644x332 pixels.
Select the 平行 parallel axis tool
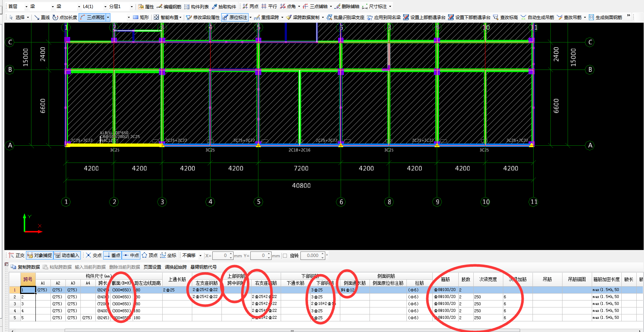(269, 7)
